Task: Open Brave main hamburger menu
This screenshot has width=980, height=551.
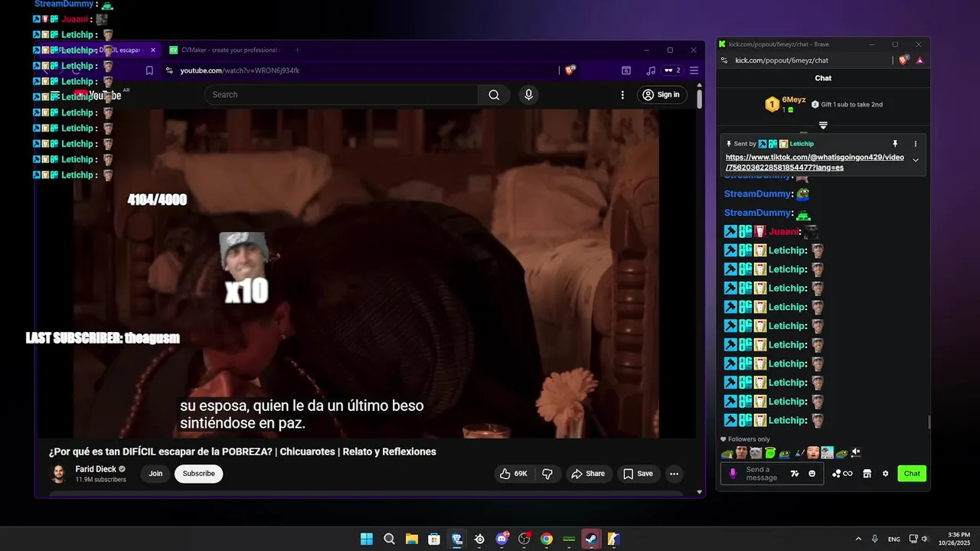Action: (694, 70)
